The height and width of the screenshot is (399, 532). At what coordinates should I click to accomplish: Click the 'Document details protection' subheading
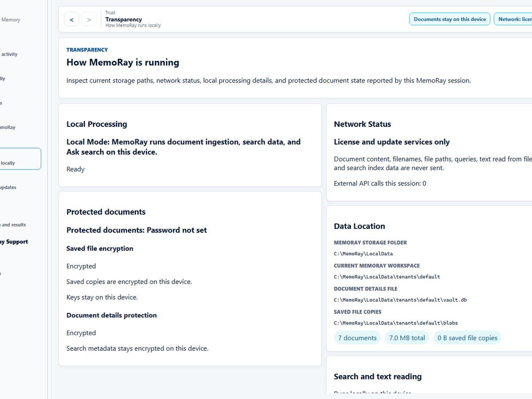pyautogui.click(x=112, y=315)
